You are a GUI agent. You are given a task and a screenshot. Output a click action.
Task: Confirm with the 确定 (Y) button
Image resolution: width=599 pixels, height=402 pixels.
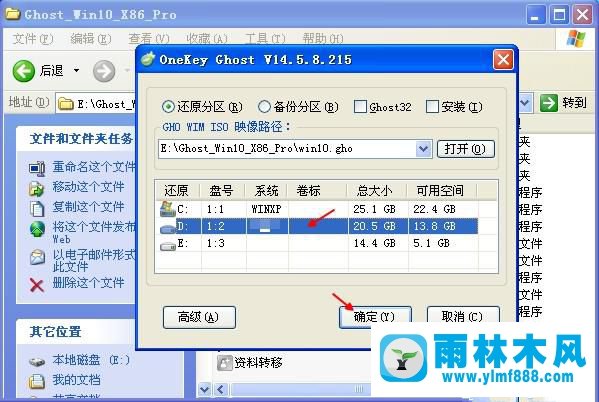point(375,317)
